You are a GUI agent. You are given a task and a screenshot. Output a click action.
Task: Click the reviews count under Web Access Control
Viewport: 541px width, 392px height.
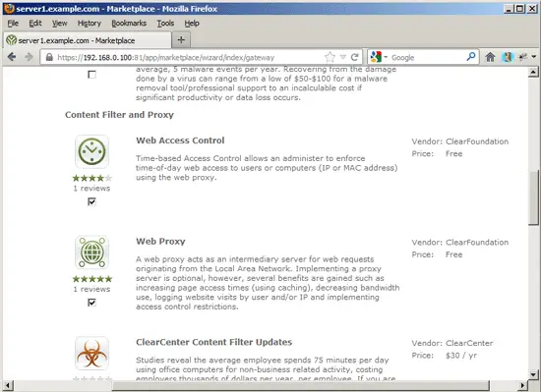[x=91, y=189]
